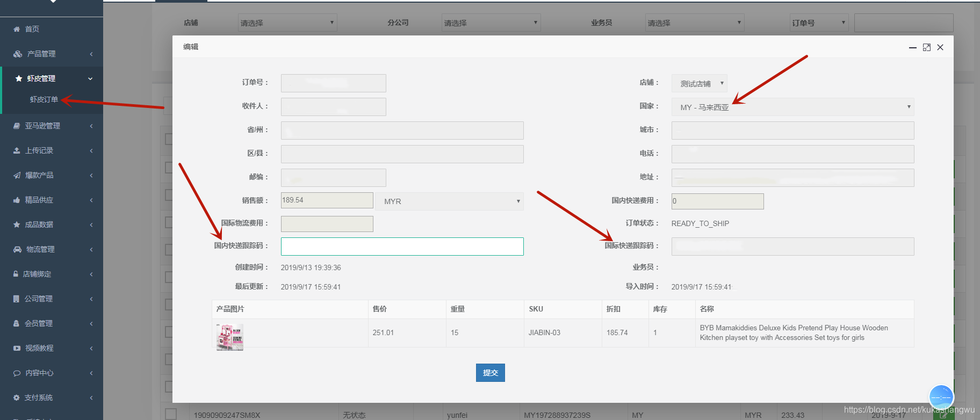Screen dimensions: 980x420
Task: Expand the 产品管理 menu chevron
Action: click(91, 54)
